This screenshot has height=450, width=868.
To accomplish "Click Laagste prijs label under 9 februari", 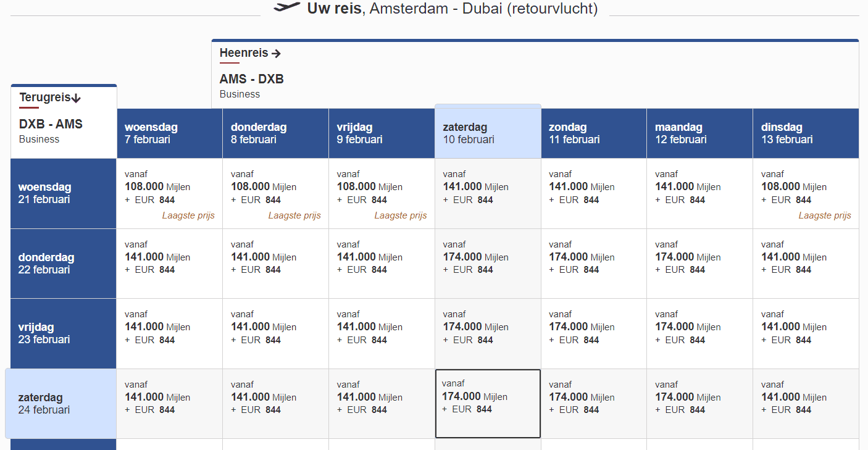I will 401,215.
